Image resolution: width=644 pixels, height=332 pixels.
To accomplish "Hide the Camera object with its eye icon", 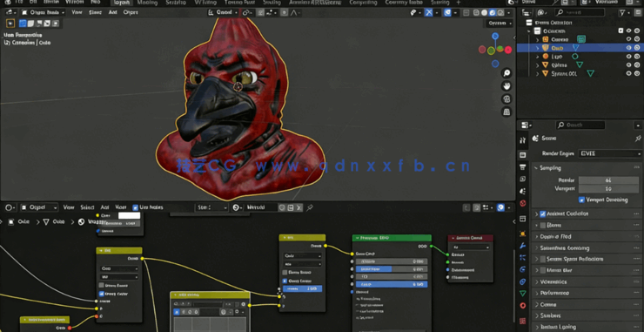I will tap(628, 39).
